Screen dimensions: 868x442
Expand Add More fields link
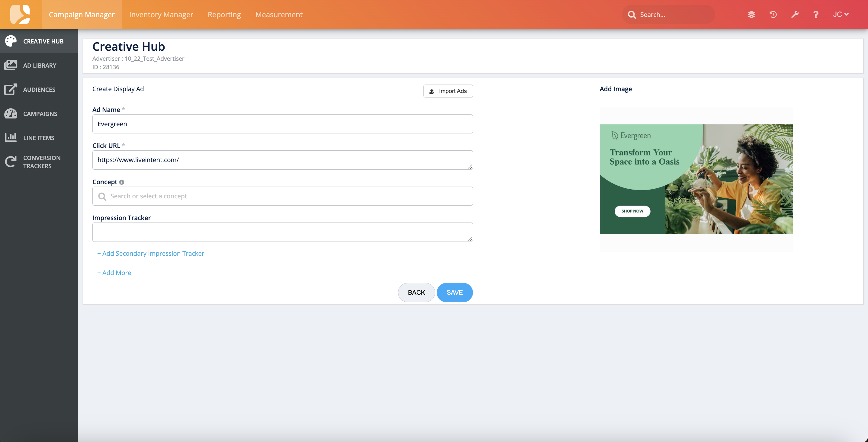click(114, 273)
